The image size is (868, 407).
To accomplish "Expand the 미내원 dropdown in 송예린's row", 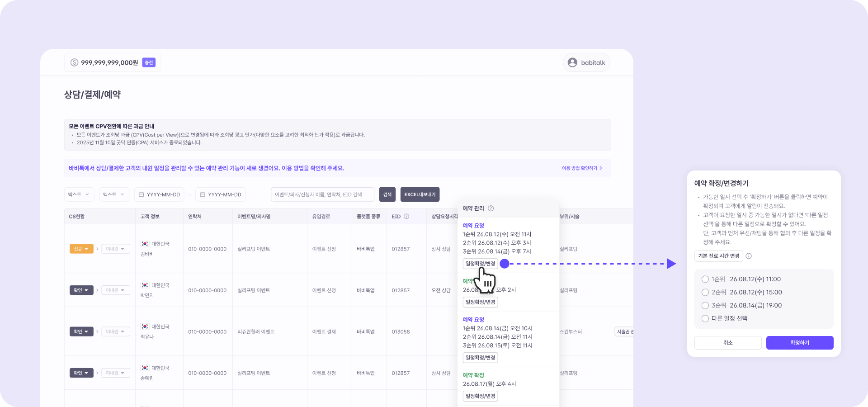I will [x=116, y=373].
